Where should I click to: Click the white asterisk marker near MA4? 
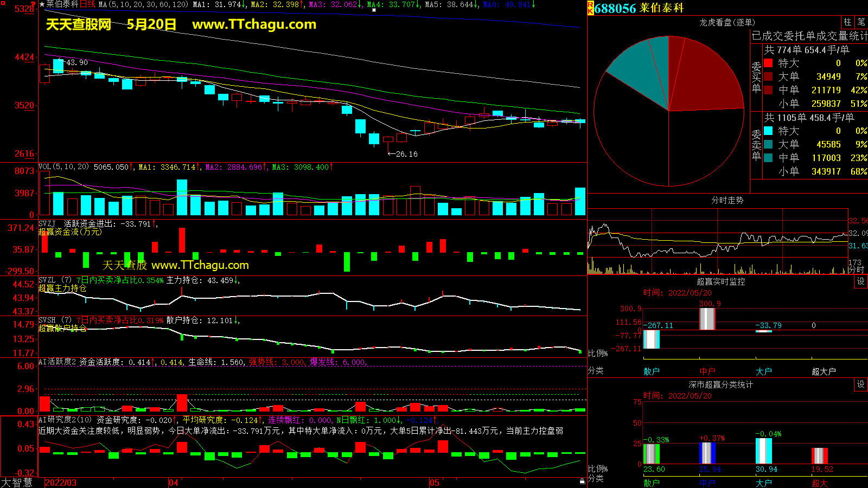374,10
